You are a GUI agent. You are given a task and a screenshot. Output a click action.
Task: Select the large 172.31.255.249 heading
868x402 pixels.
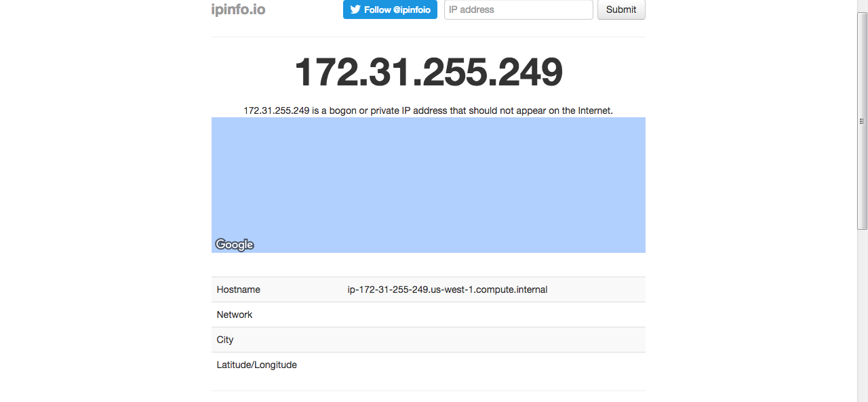[429, 71]
